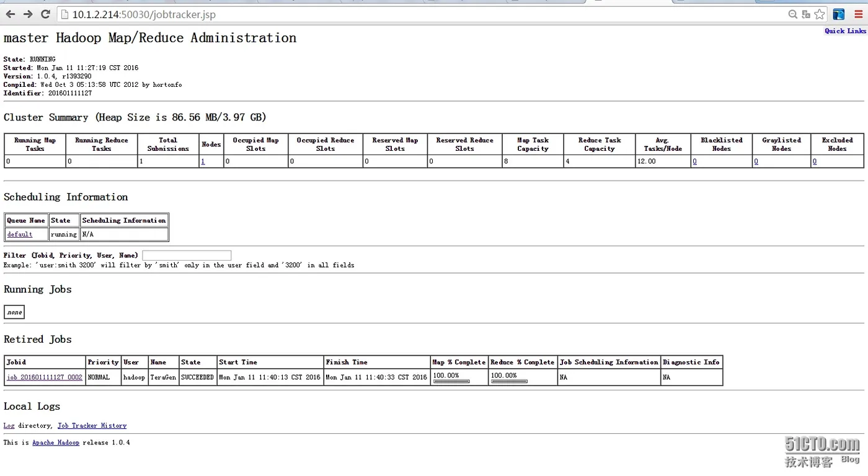The height and width of the screenshot is (476, 868).
Task: Click the "Diagnostic Info" column header
Action: click(691, 362)
